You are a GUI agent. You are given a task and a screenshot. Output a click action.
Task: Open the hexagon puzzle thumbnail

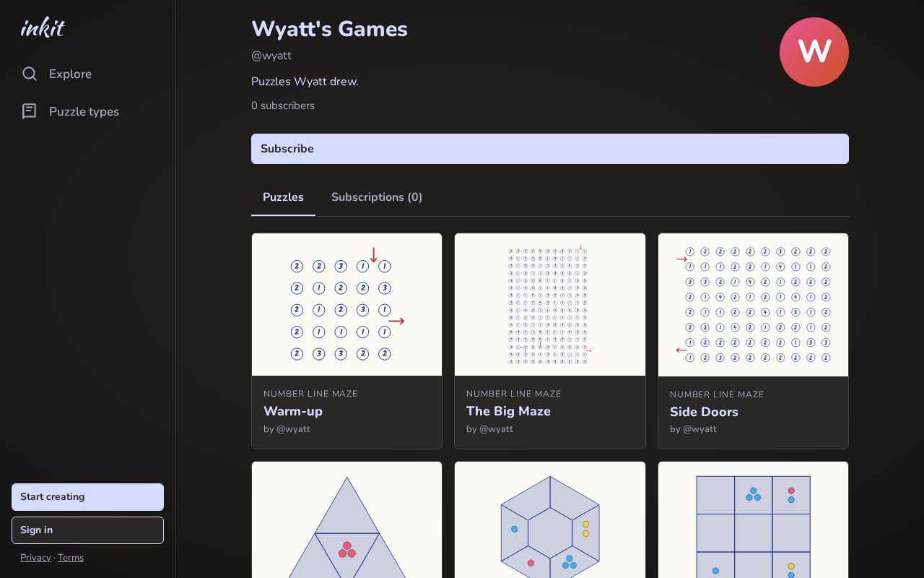pos(550,520)
